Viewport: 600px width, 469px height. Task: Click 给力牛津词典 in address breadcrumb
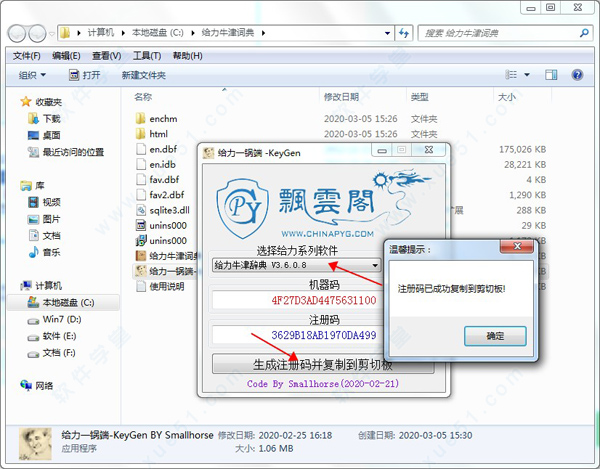click(x=228, y=33)
